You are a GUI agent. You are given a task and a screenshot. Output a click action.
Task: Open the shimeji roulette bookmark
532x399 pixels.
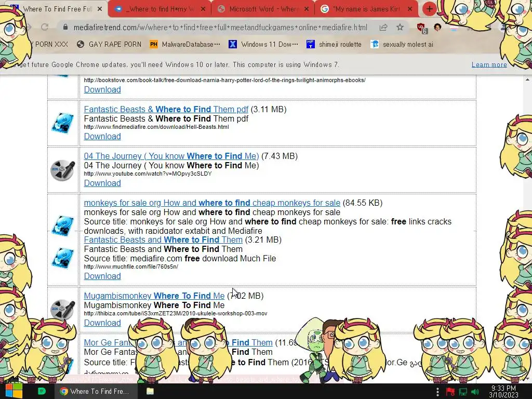[x=334, y=45]
